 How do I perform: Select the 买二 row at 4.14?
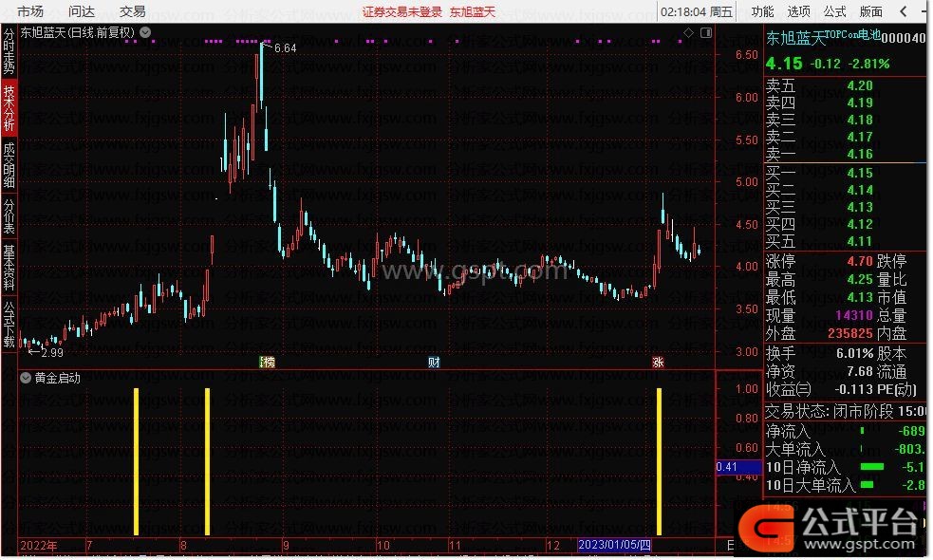coord(845,191)
